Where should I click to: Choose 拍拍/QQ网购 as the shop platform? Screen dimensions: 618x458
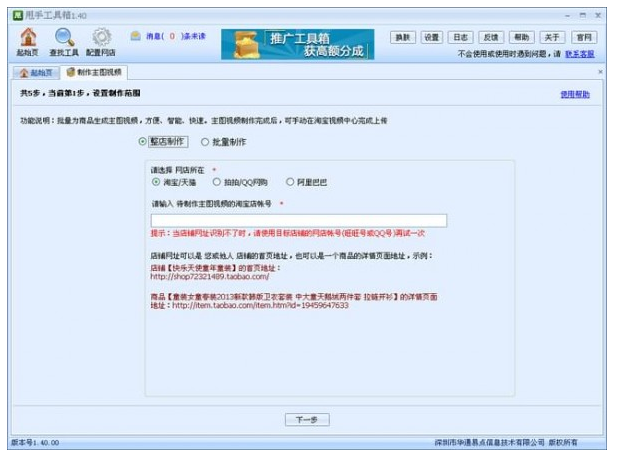coord(216,182)
